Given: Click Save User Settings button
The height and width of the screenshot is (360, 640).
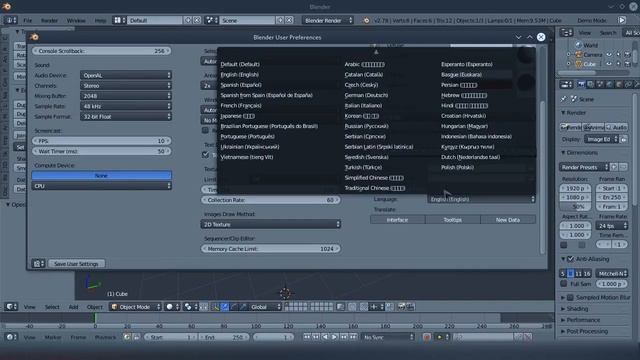Looking at the screenshot, I should [x=76, y=264].
